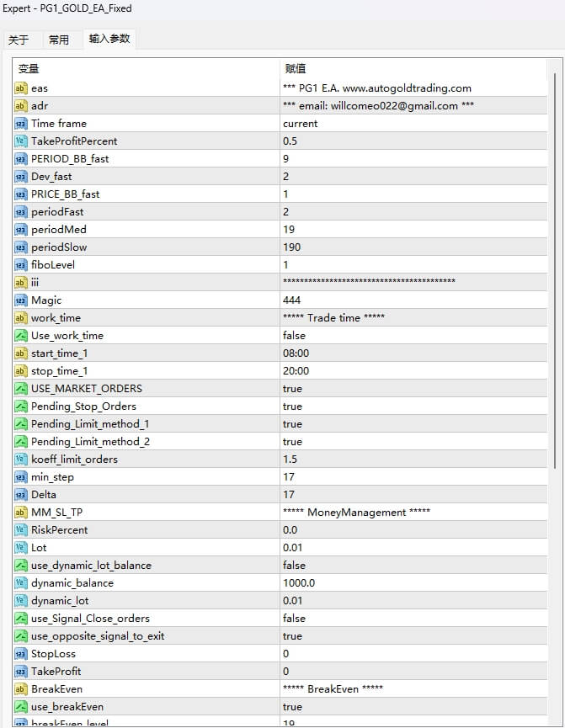The height and width of the screenshot is (728, 565).
Task: Click the Magic value 444
Action: (x=292, y=300)
